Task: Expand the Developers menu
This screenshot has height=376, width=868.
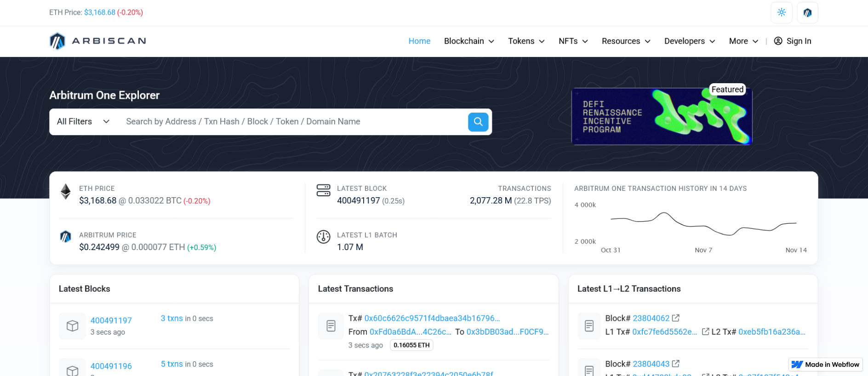Action: pyautogui.click(x=690, y=41)
